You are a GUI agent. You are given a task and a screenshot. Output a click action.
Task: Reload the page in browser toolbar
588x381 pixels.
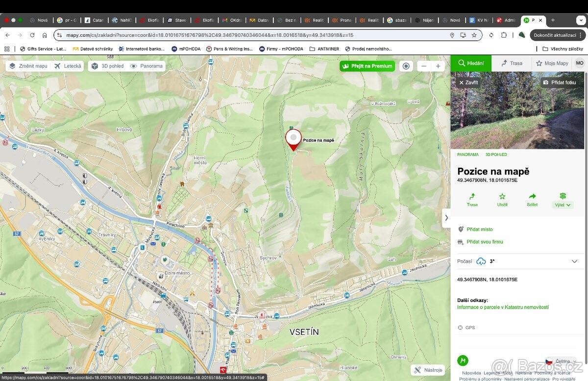click(32, 35)
